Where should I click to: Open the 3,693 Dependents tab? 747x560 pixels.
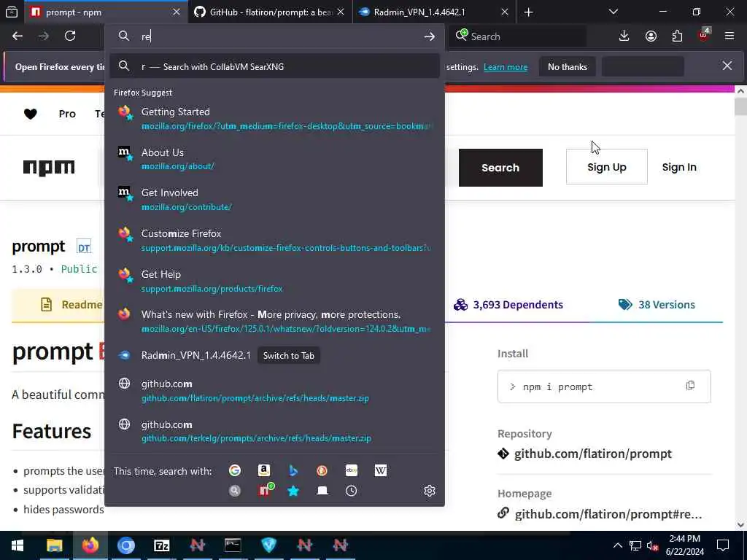pos(508,305)
